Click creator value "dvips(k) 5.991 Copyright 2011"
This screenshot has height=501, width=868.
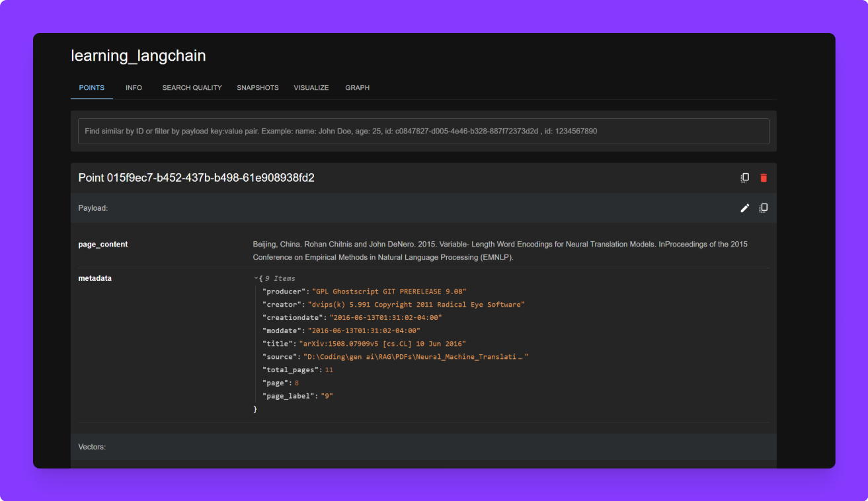(416, 305)
